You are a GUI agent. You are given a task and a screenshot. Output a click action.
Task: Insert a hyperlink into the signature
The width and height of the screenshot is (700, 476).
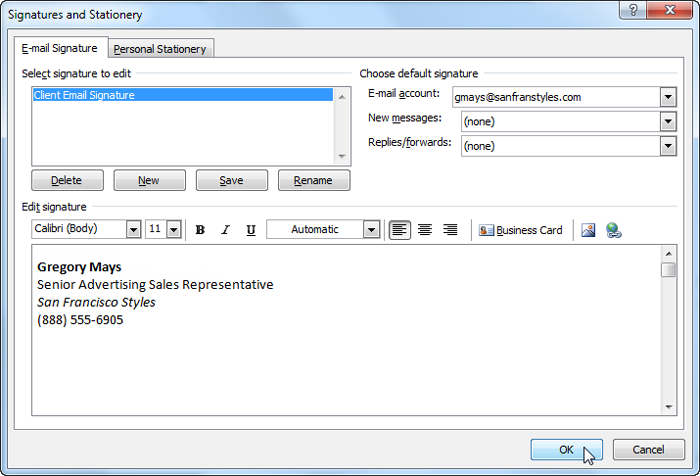(613, 230)
